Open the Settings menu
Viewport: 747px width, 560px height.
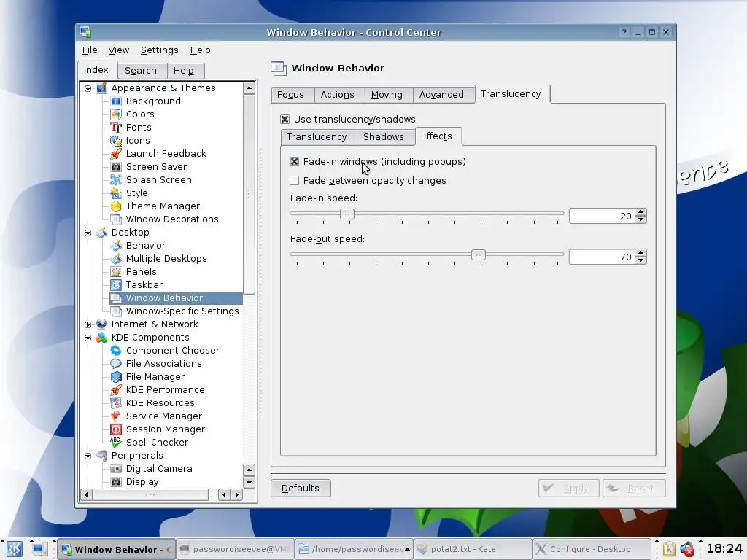pos(159,50)
